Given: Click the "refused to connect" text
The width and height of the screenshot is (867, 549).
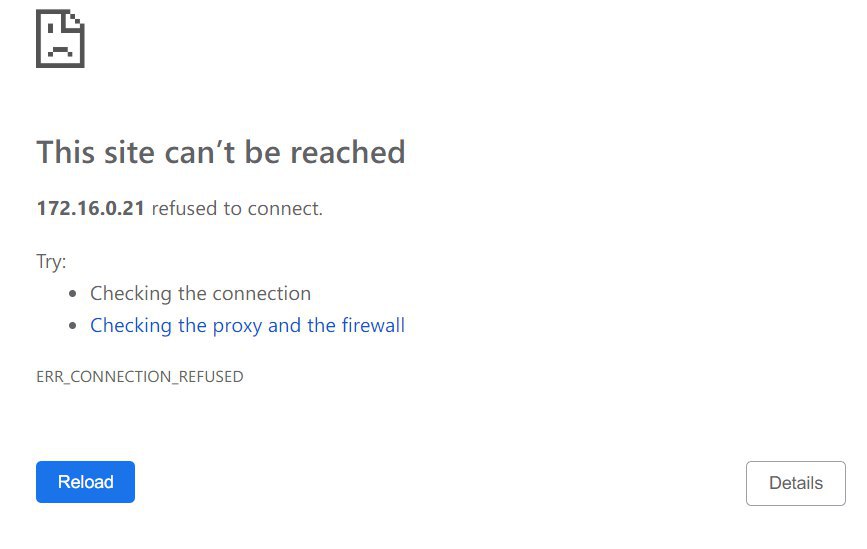Looking at the screenshot, I should click(237, 209).
